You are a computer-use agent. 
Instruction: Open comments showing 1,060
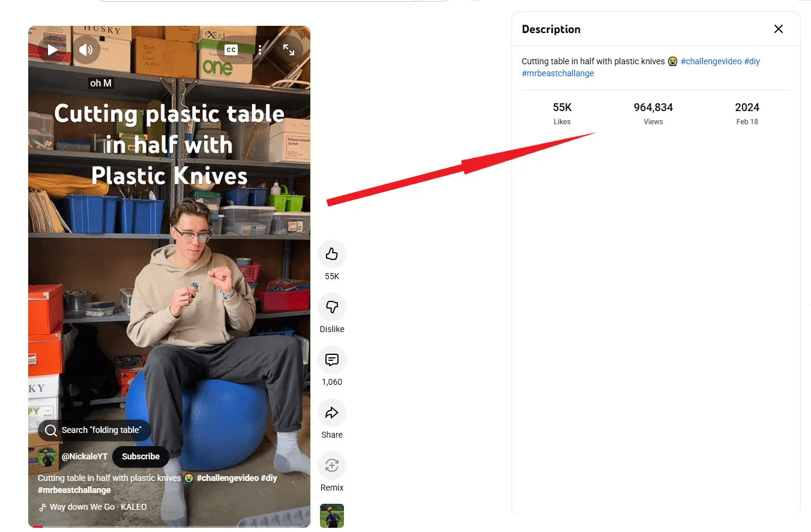coord(332,360)
